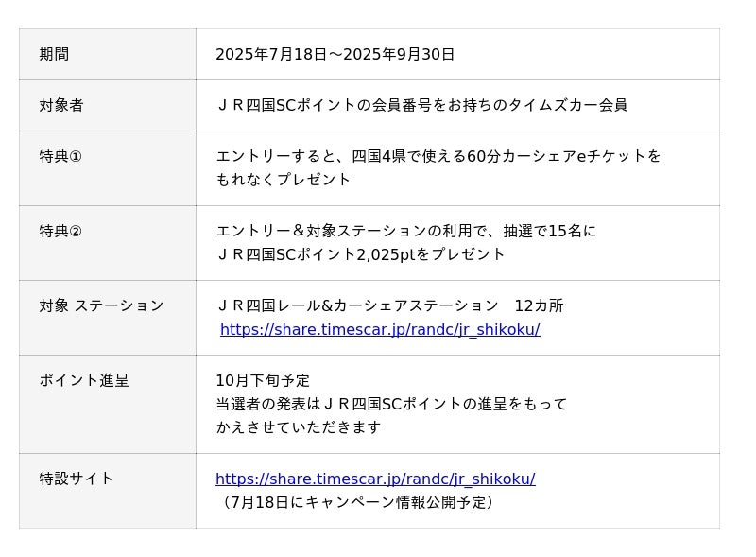The height and width of the screenshot is (557, 756).
Task: Open the jr_shikoku link in the 特設サイト row
Action: click(x=375, y=479)
